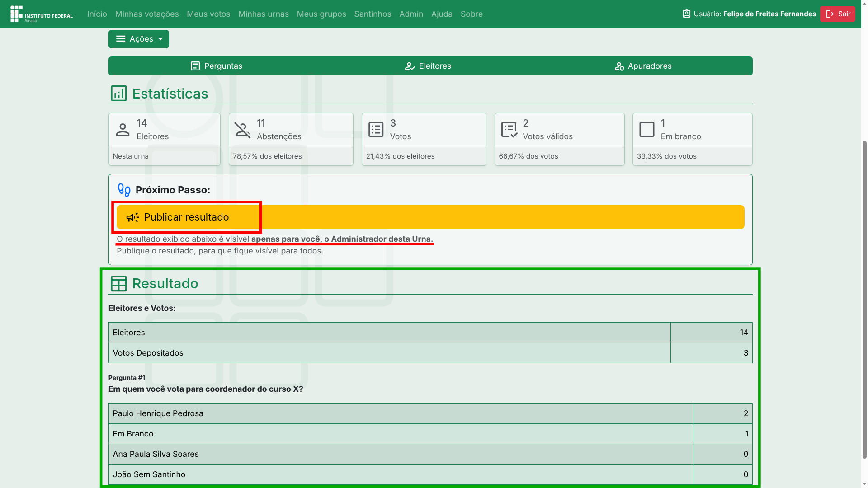Click the Em branco empty square icon

pyautogui.click(x=646, y=130)
